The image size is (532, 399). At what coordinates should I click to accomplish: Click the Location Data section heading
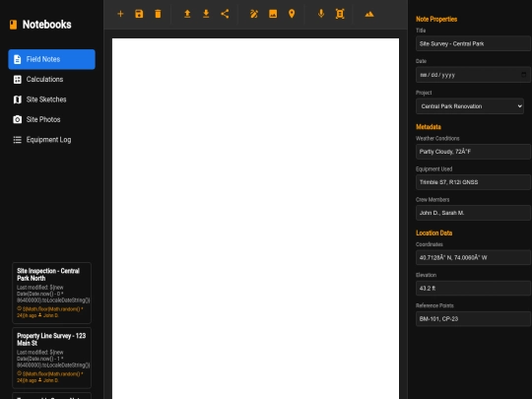click(433, 233)
